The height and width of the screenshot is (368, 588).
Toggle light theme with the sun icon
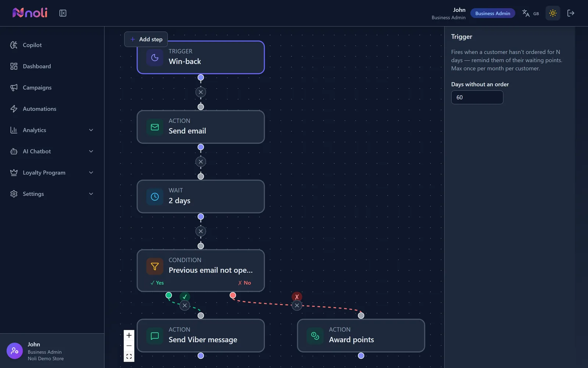pos(553,13)
